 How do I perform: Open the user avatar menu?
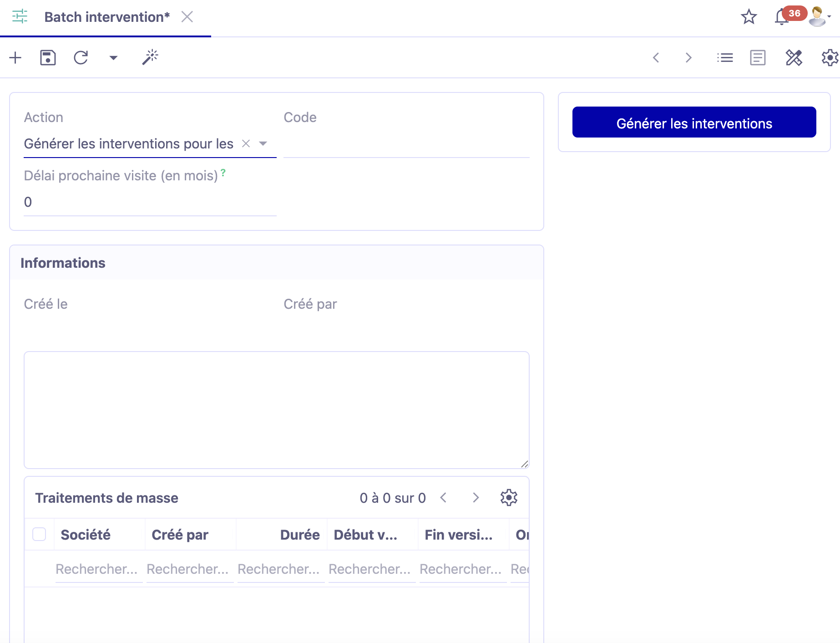point(819,17)
